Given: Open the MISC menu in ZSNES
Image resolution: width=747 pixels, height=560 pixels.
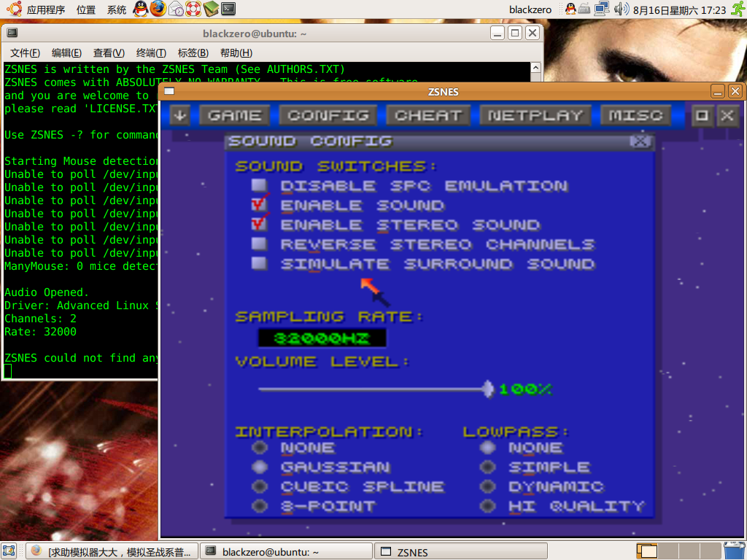Looking at the screenshot, I should click(x=636, y=116).
